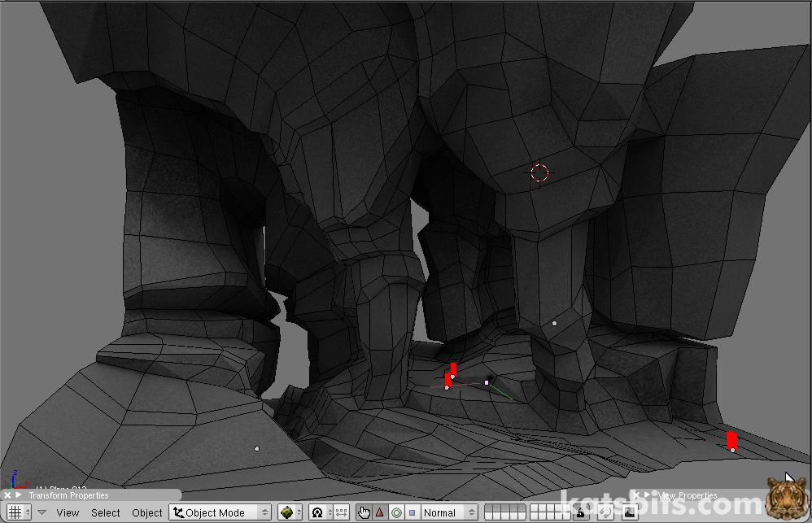Collapse the header menus with the triangle

coord(42,512)
